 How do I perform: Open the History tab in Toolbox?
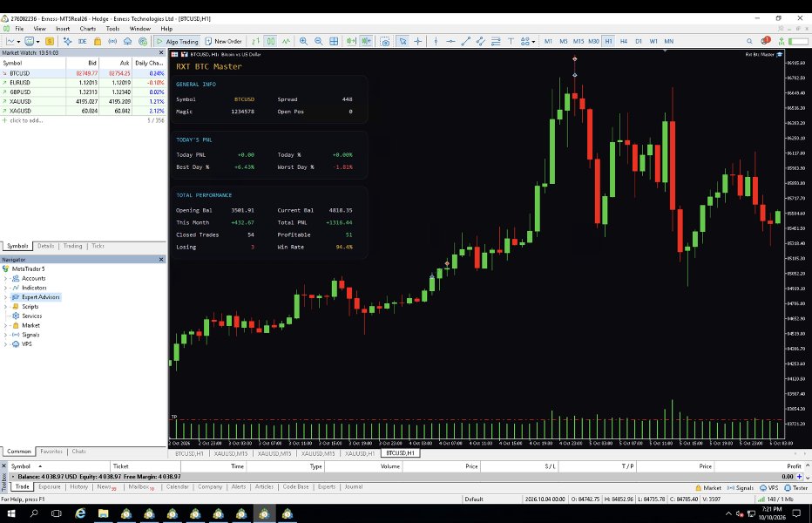tap(78, 486)
